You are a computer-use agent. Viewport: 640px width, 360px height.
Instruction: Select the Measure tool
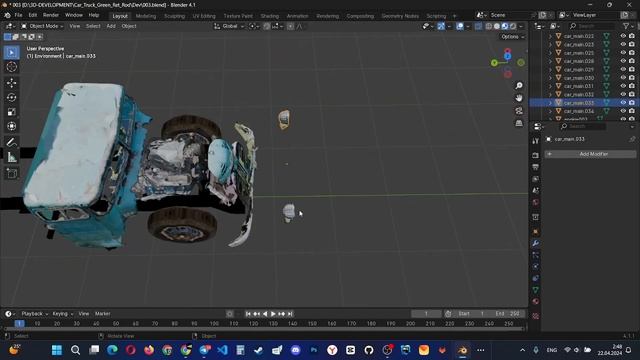pos(11,157)
